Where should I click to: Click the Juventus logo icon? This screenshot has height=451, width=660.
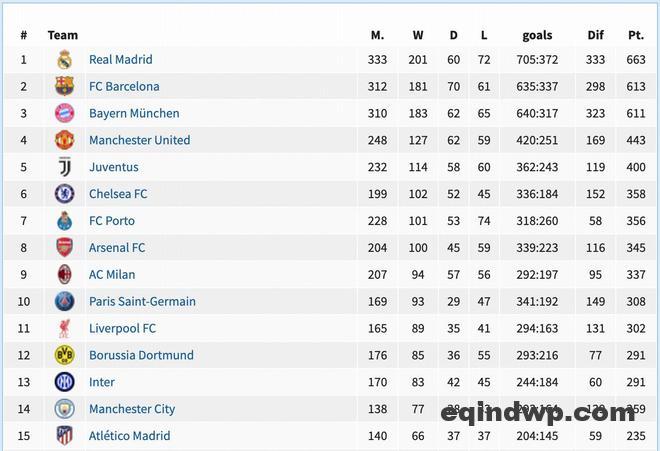(x=65, y=167)
